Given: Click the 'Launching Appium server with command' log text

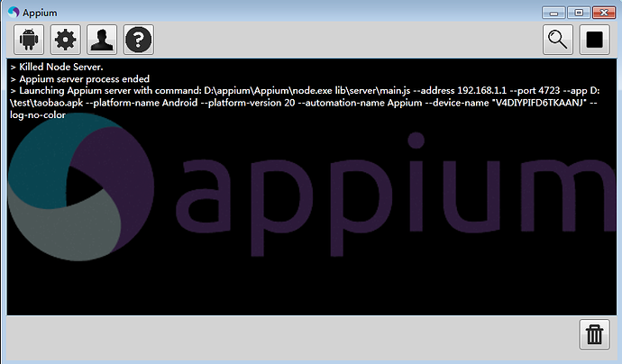Looking at the screenshot, I should 110,90.
